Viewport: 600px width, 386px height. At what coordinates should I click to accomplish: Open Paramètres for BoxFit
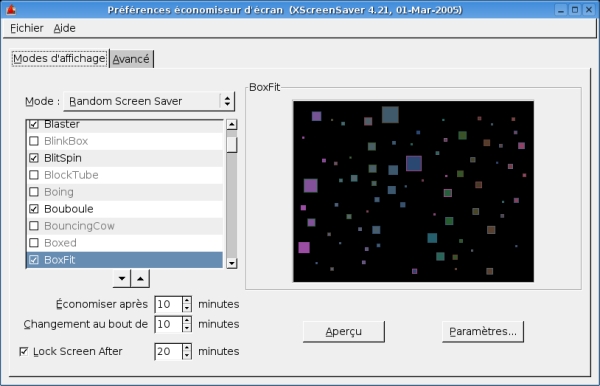(483, 331)
